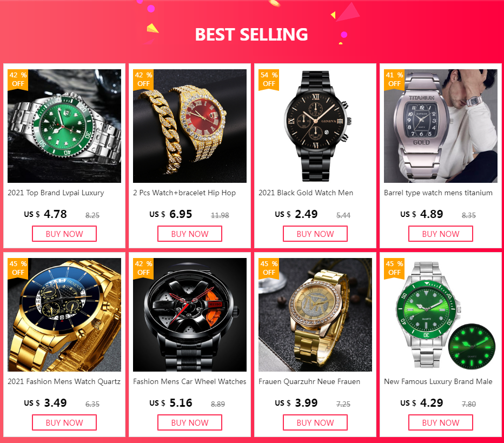Image resolution: width=504 pixels, height=443 pixels.
Task: Buy the 4.29 dollar Luxury Brand watch
Action: [441, 422]
